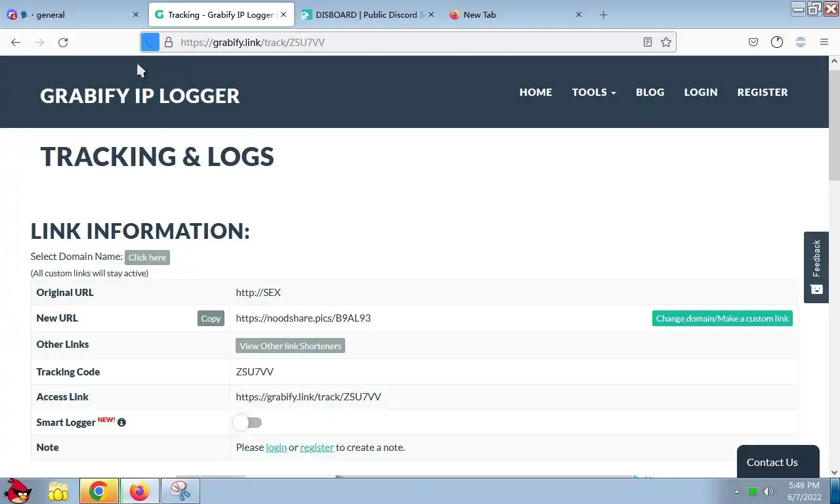Click the 'Click here' domain button

(147, 257)
